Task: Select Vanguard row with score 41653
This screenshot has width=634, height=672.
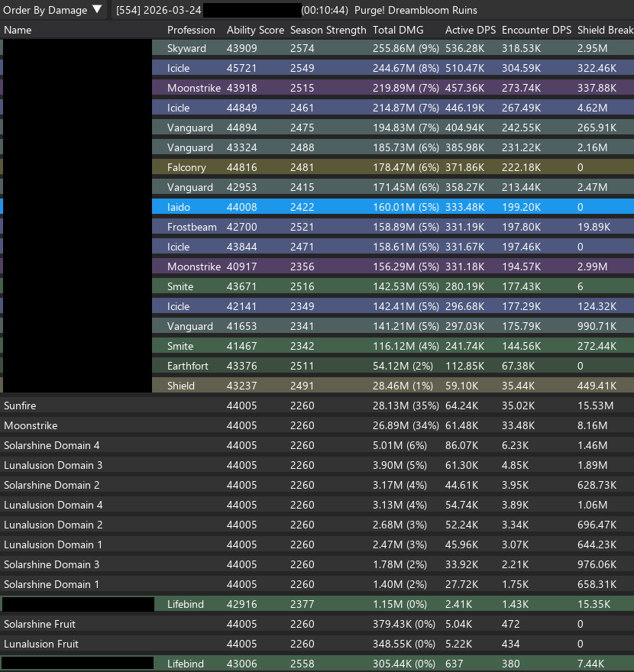Action: [x=317, y=326]
